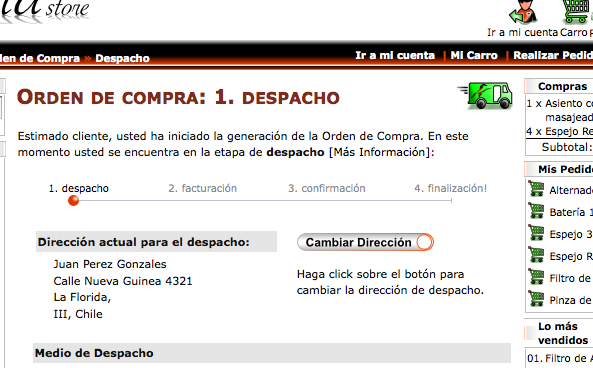Click the 'Ir a mi cuenta' user icon

(524, 12)
